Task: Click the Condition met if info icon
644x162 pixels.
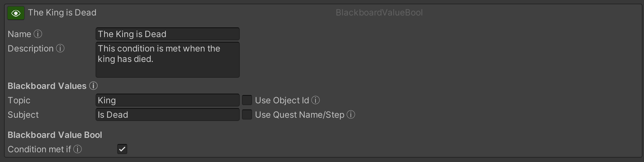Action: click(x=78, y=149)
